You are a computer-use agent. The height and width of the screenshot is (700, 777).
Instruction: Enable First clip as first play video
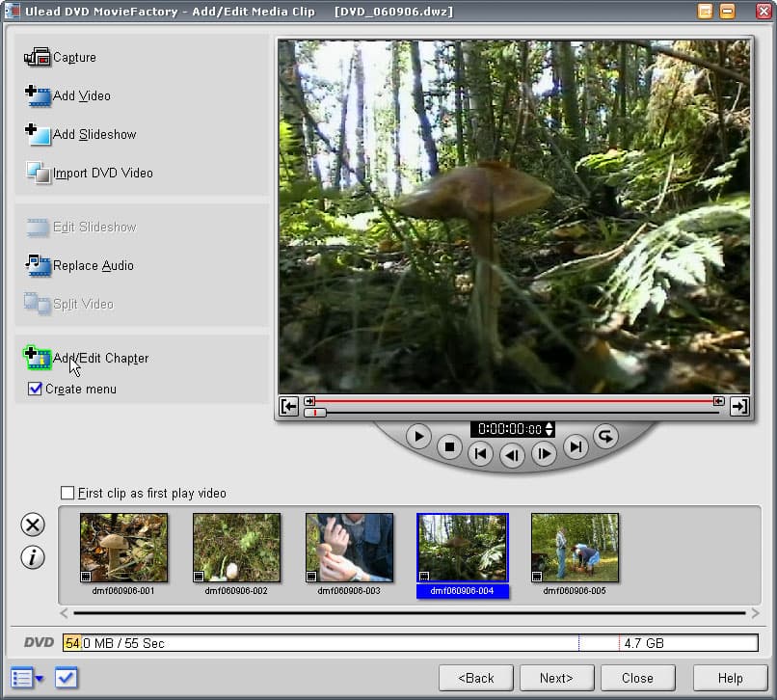click(x=67, y=494)
